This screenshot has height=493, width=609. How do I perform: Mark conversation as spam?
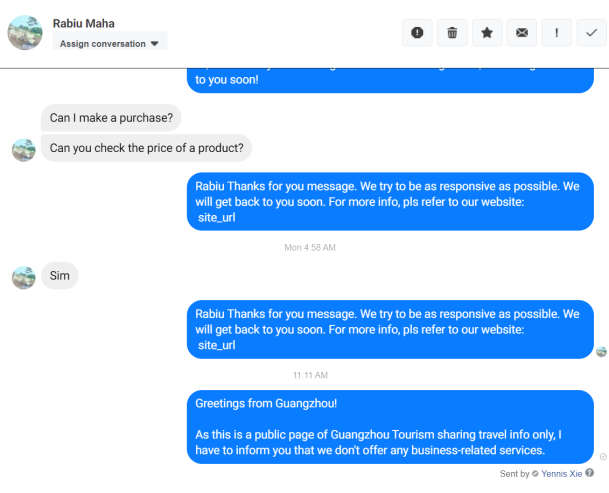(417, 33)
